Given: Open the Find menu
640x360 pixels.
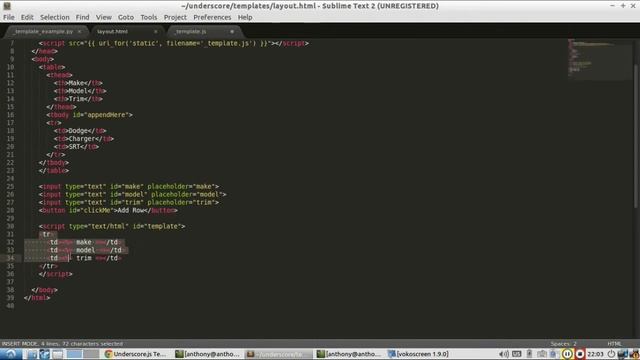Looking at the screenshot, I should tap(82, 17).
